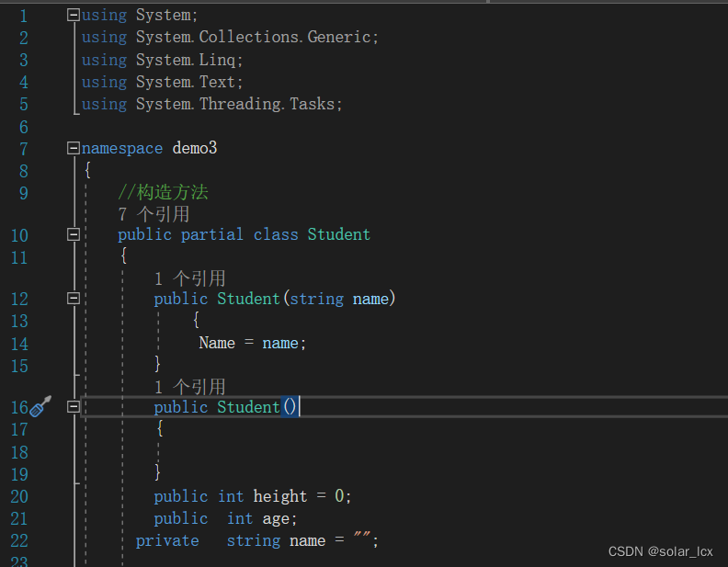
Task: Click the '0' value on line 20
Action: click(x=339, y=496)
